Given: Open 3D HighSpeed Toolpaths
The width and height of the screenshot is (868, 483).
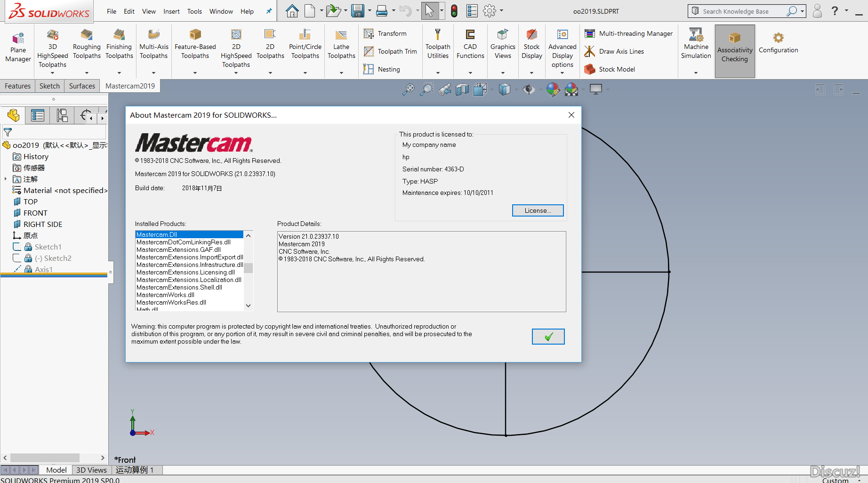Looking at the screenshot, I should (x=52, y=48).
